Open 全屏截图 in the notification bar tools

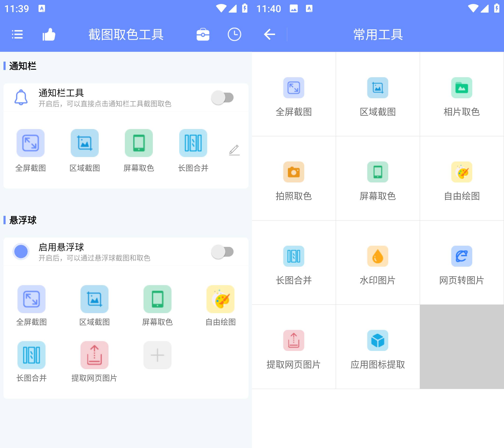pos(30,143)
